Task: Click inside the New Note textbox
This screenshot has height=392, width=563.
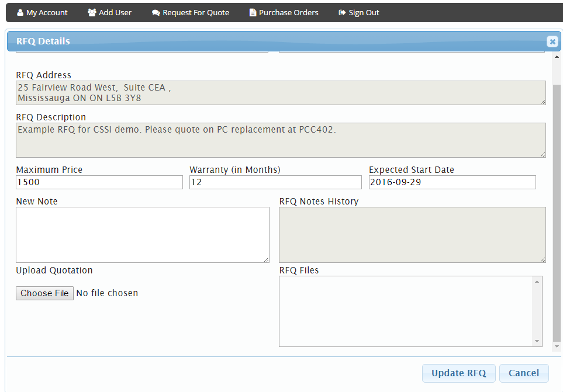Action: (x=142, y=235)
